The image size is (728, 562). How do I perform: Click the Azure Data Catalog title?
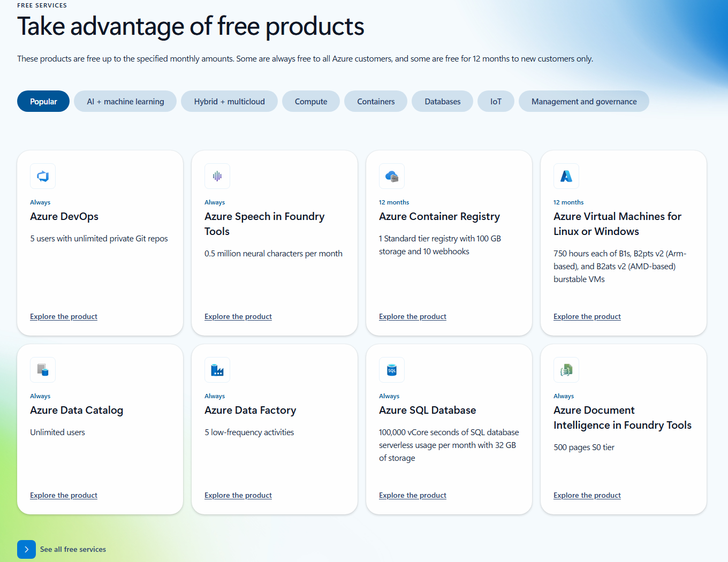[x=77, y=410]
